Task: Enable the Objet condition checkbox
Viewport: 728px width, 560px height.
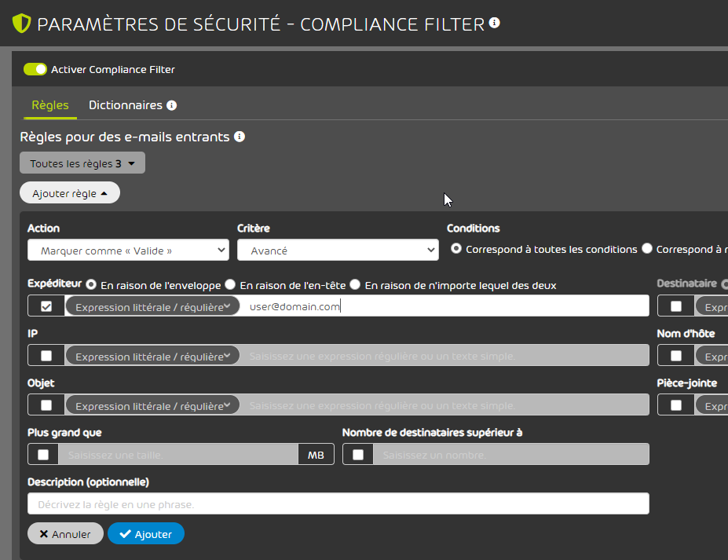Action: 46,405
